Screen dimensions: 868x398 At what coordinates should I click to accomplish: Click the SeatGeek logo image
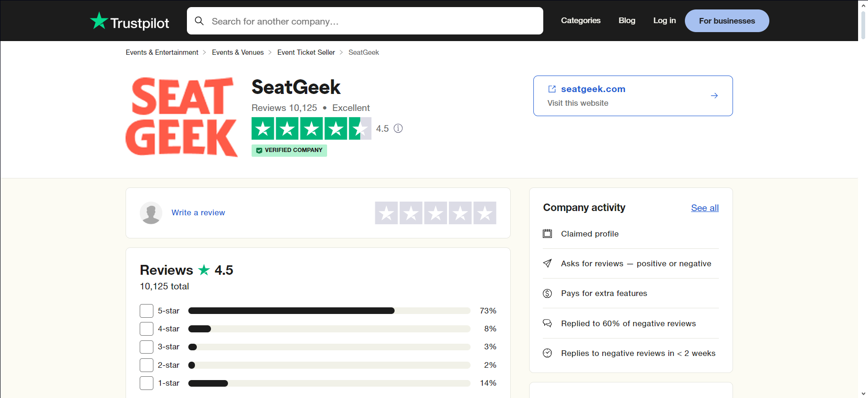click(x=182, y=117)
